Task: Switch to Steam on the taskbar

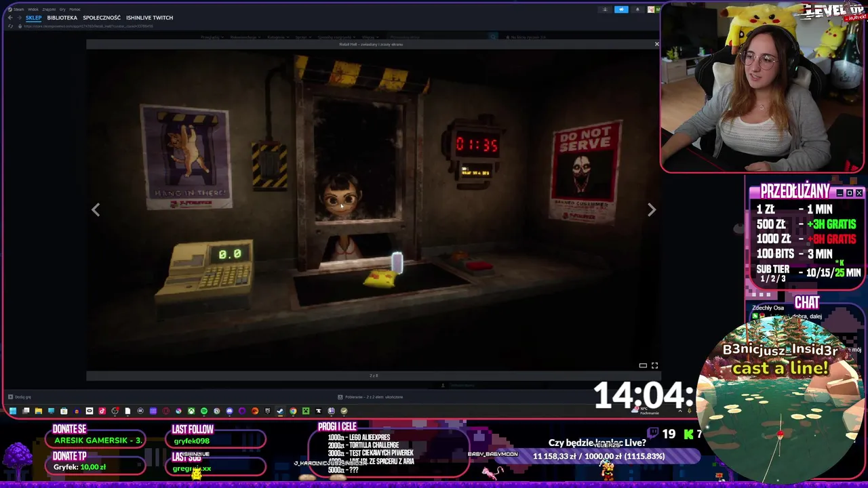Action: [x=280, y=411]
